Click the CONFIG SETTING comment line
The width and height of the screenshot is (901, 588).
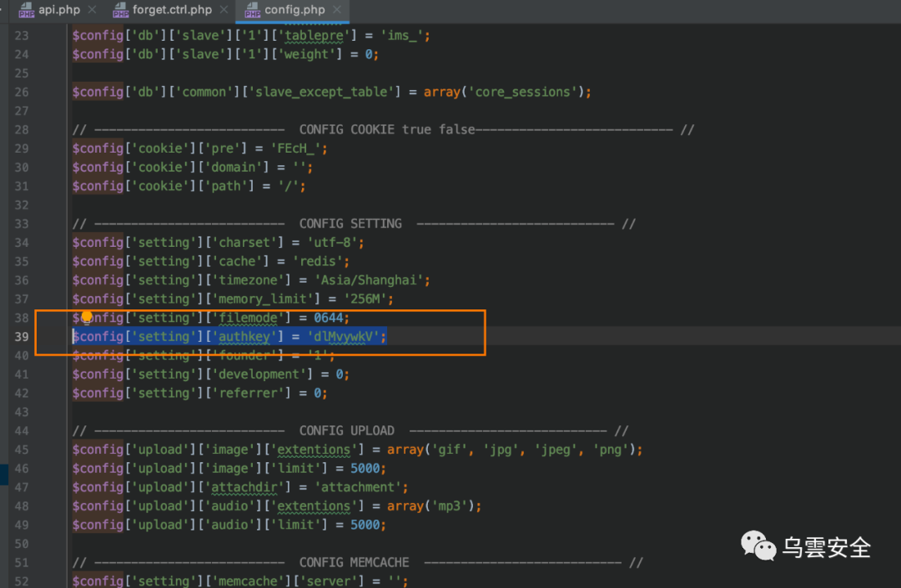(354, 224)
